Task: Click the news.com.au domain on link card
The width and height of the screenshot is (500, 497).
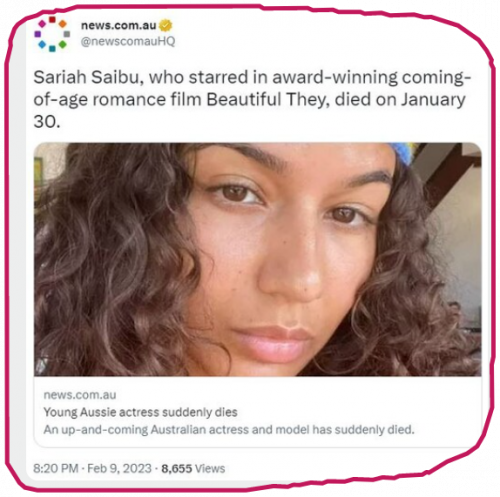Action: tap(80, 395)
